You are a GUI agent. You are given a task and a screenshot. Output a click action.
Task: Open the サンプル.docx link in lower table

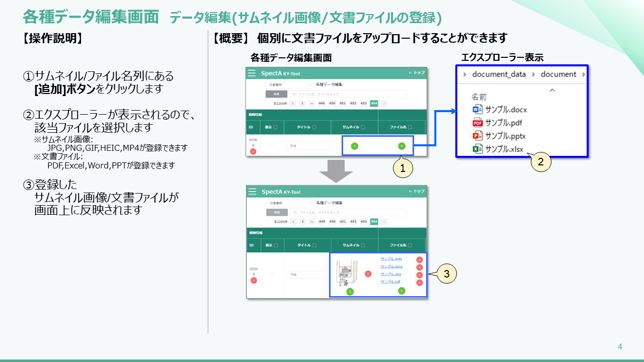pyautogui.click(x=391, y=266)
